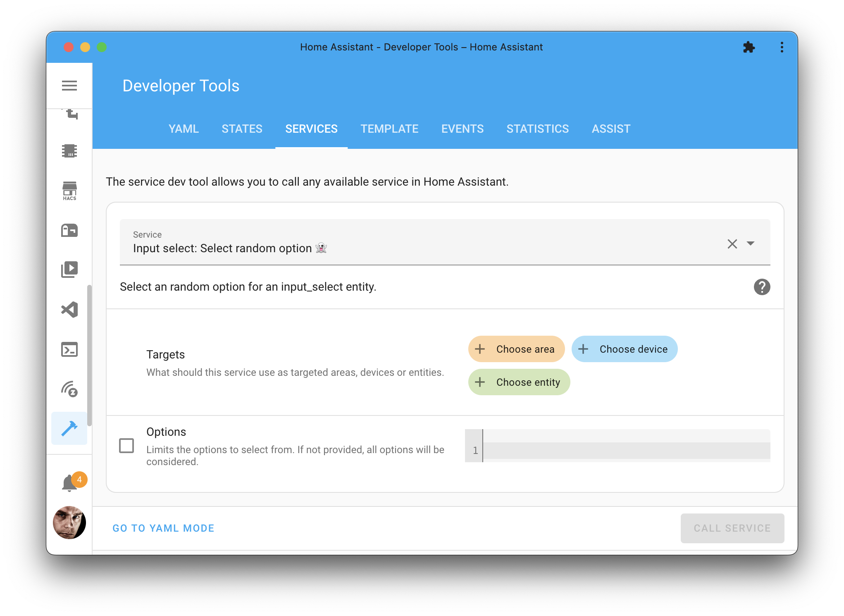Viewport: 844px width, 616px height.
Task: Click the Choose entity button
Action: click(x=519, y=382)
